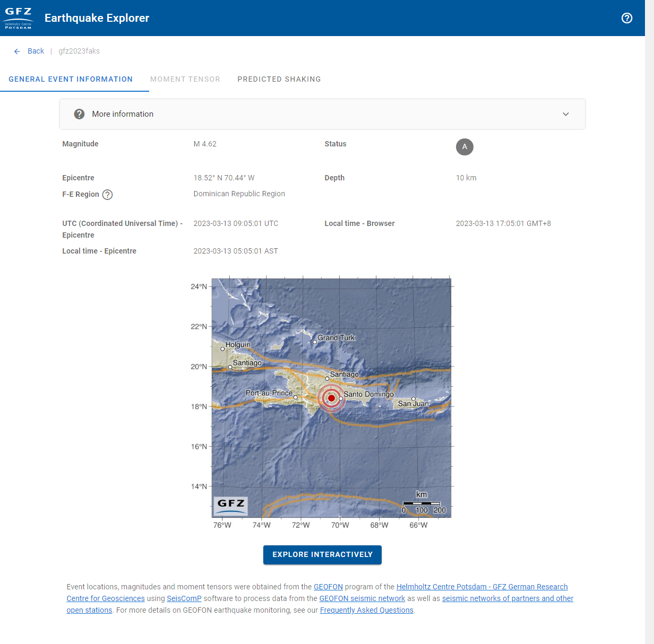Click the Explore Interactively button
654x644 pixels.
322,554
